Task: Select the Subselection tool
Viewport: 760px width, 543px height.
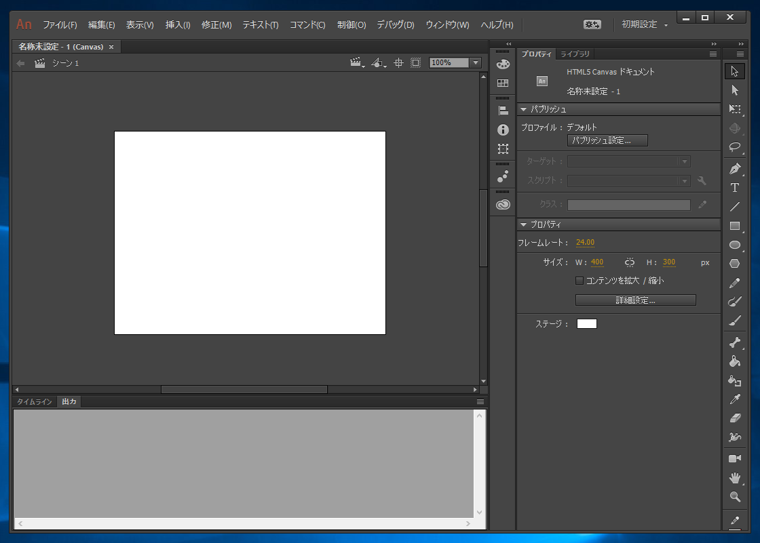Action: point(735,90)
